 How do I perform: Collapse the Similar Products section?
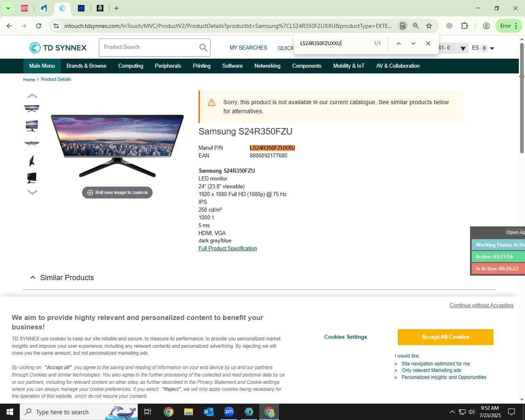pyautogui.click(x=33, y=278)
